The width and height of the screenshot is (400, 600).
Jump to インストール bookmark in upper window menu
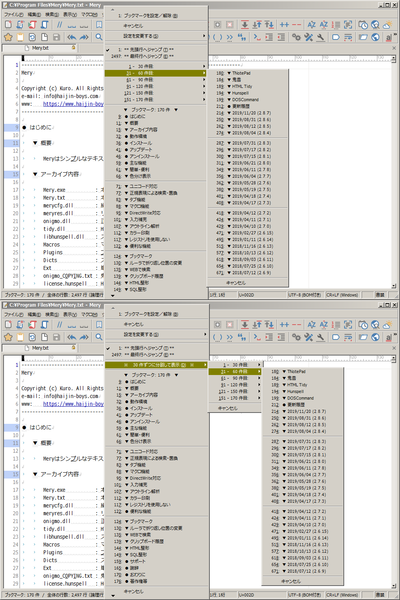(x=157, y=143)
